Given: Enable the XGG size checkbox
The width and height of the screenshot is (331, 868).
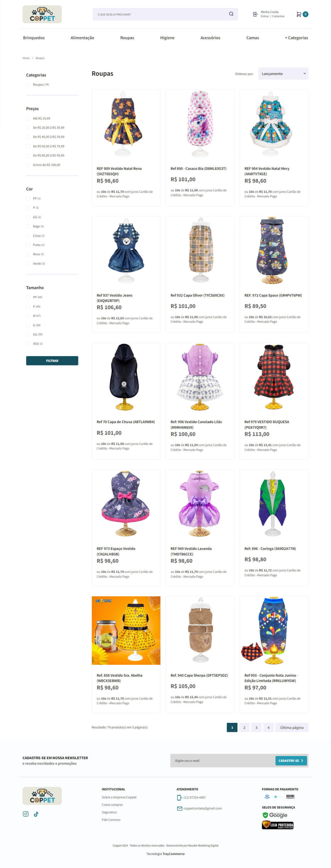Looking at the screenshot, I should [x=28, y=343].
